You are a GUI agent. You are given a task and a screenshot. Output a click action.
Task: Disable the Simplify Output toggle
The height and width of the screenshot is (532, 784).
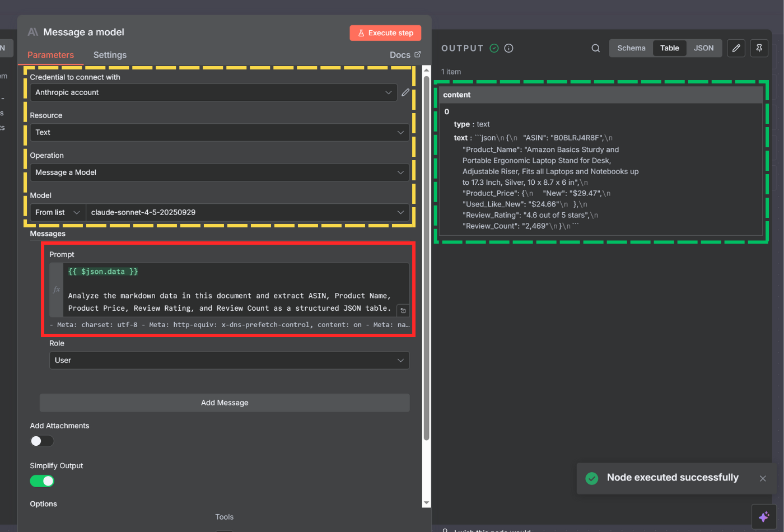click(x=42, y=481)
